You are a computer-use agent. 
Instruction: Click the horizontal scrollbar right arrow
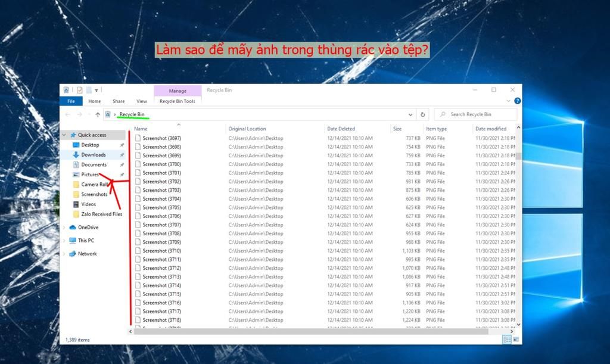click(x=512, y=331)
